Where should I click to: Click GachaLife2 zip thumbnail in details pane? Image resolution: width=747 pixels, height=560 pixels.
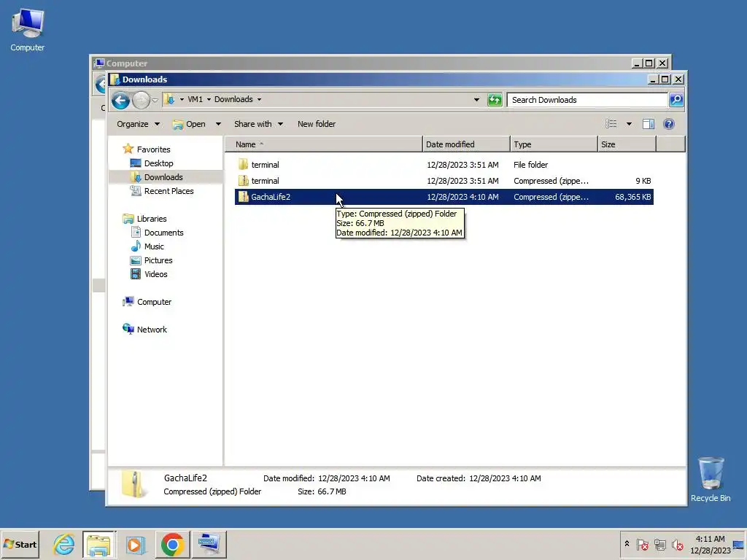(134, 484)
